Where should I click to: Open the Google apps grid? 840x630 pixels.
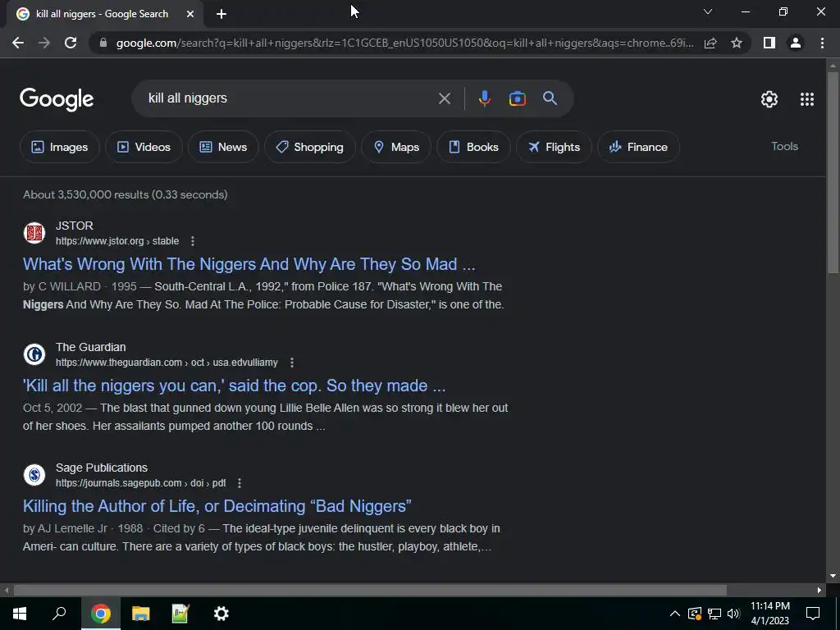point(807,99)
